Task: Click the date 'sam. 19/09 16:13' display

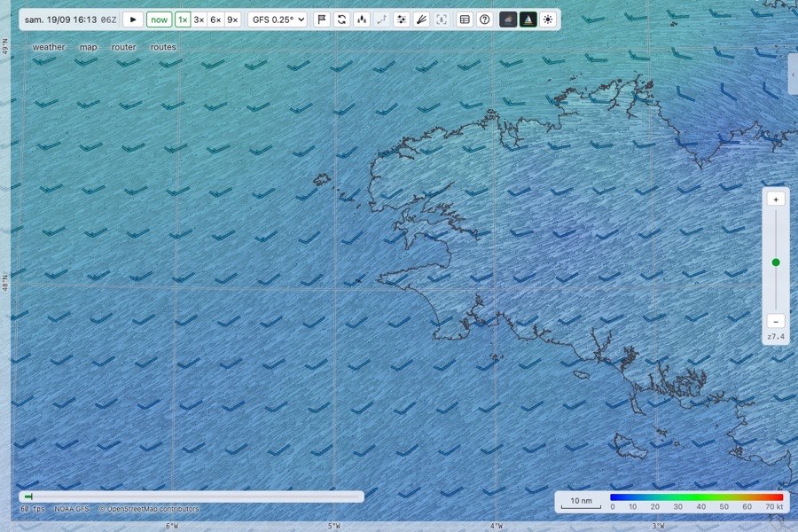Action: (x=60, y=20)
